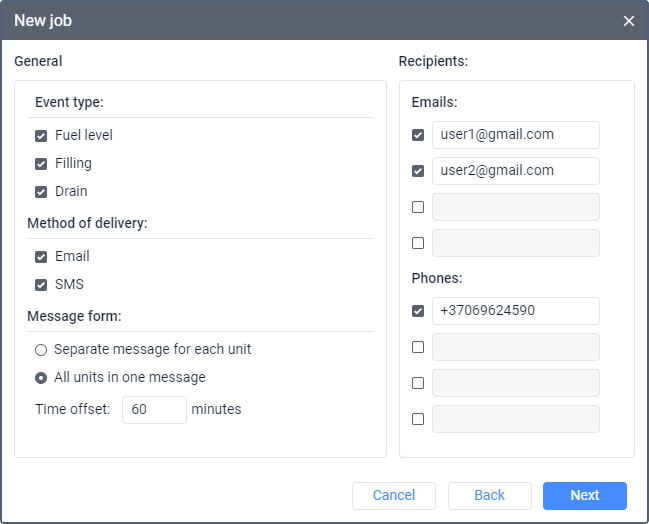Disable the Drain event type
This screenshot has width=649, height=524.
(41, 192)
